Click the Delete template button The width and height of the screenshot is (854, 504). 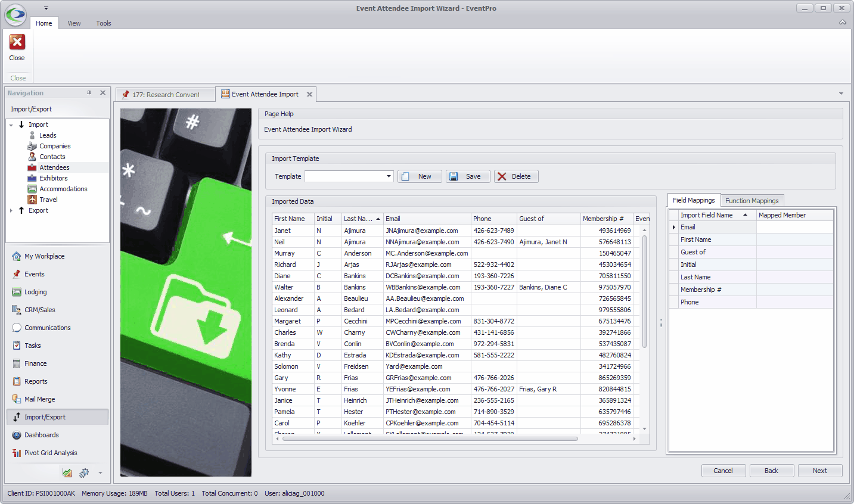[516, 176]
